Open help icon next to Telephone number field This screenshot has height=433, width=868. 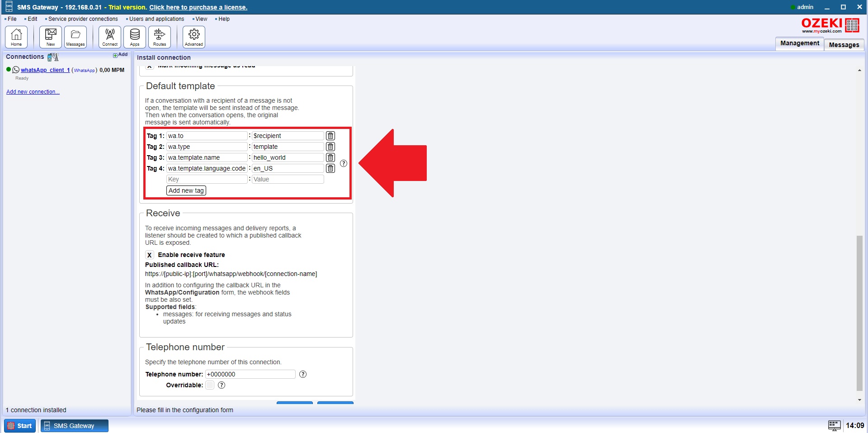[x=303, y=374]
